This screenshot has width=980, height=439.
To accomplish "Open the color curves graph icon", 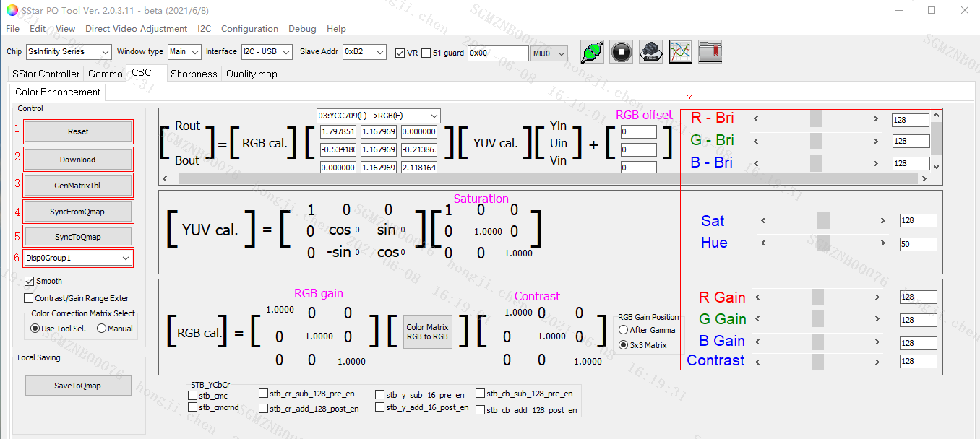I will click(681, 51).
